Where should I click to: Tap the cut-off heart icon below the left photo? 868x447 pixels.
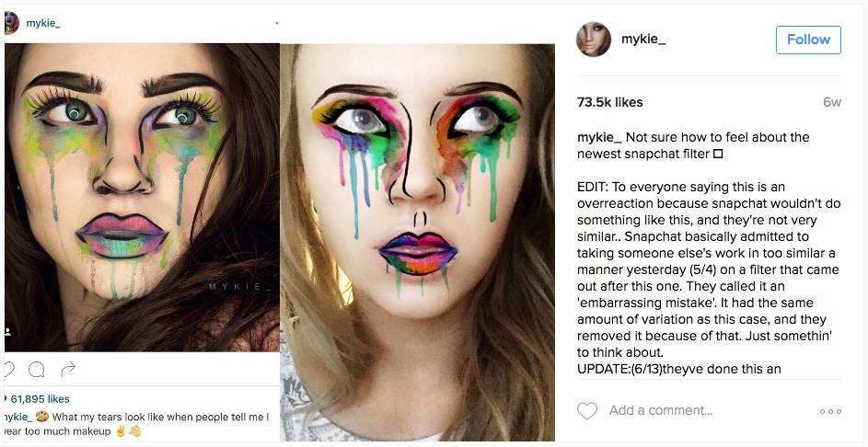click(8, 370)
